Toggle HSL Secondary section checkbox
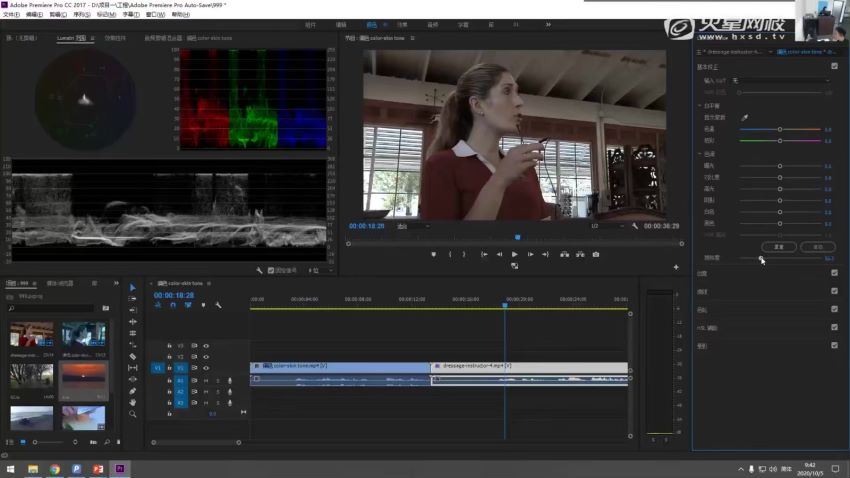Screen dimensions: 850x478 coord(834,327)
